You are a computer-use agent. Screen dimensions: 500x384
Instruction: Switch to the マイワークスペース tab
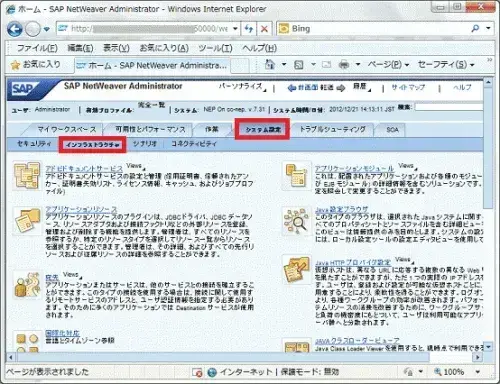[x=66, y=129]
